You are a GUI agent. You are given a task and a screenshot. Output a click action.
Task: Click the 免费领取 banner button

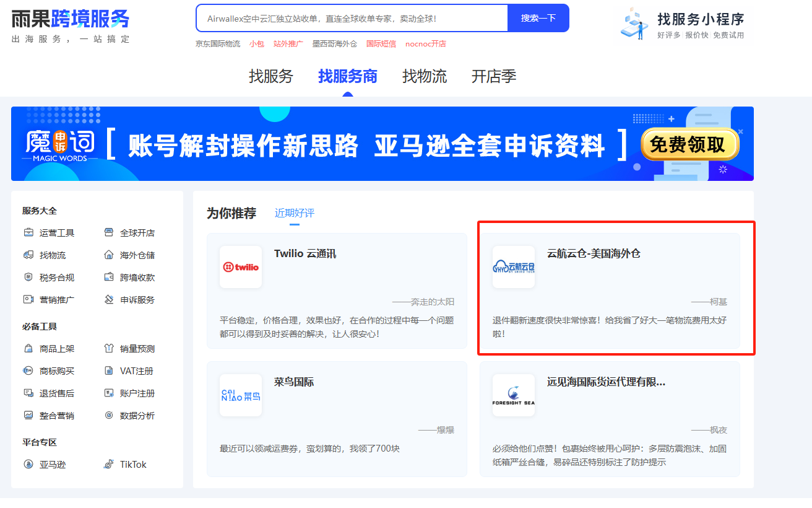pos(689,143)
